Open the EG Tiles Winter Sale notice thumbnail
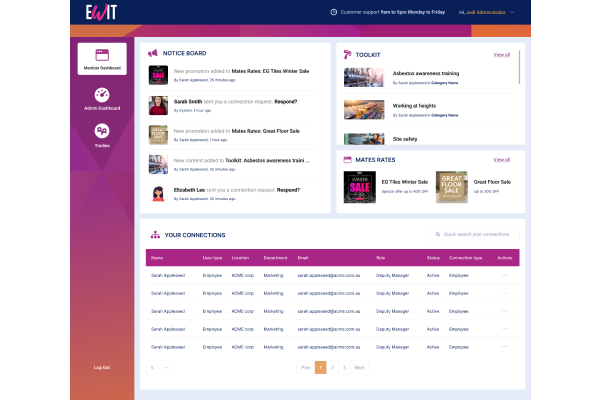600x400 pixels. pos(158,75)
